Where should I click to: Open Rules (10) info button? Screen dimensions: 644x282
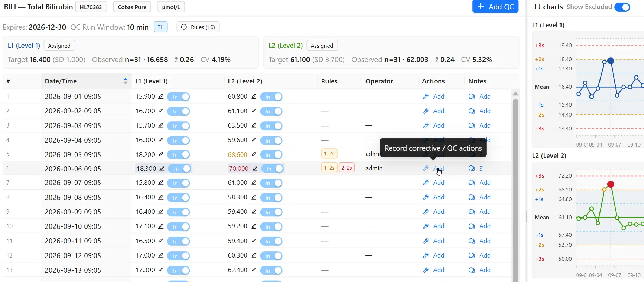click(x=198, y=27)
